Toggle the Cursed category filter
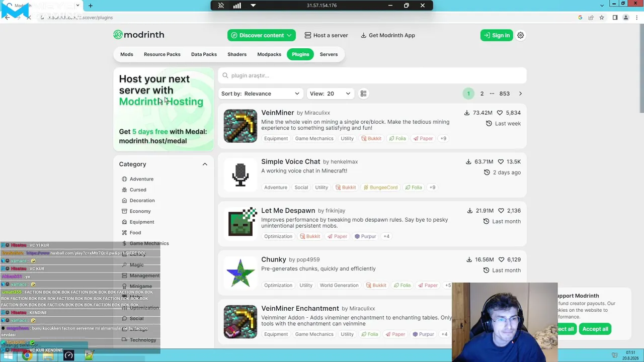This screenshot has height=362, width=644. point(134,190)
